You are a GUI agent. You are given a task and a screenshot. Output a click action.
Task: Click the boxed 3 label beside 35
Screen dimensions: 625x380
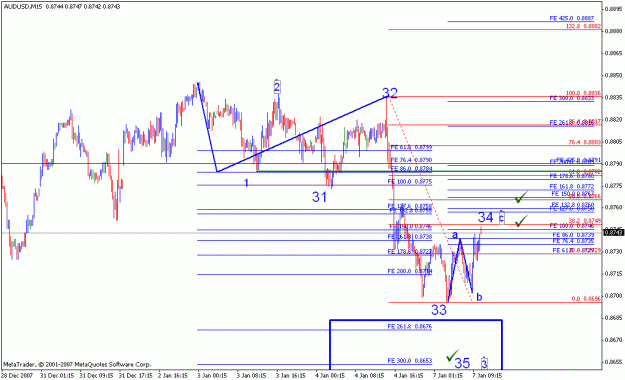[484, 363]
